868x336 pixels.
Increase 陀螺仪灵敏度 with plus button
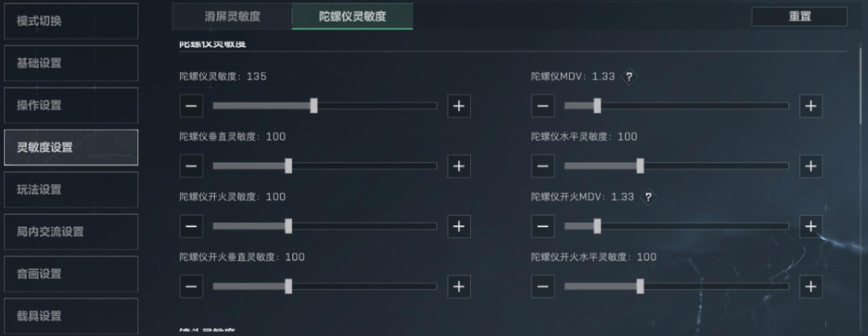coord(459,106)
